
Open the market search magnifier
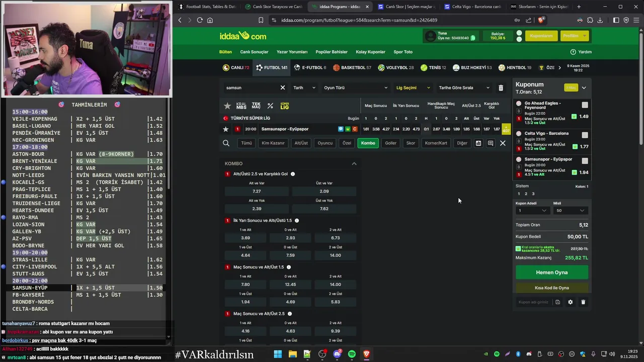pos(226,143)
